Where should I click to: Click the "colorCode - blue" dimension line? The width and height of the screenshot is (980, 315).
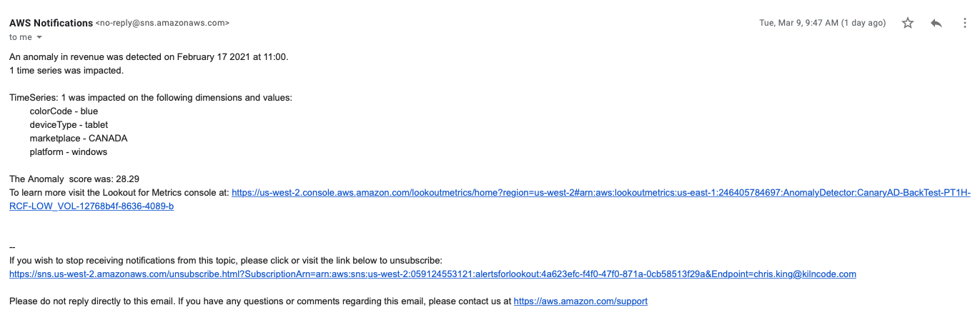point(64,111)
